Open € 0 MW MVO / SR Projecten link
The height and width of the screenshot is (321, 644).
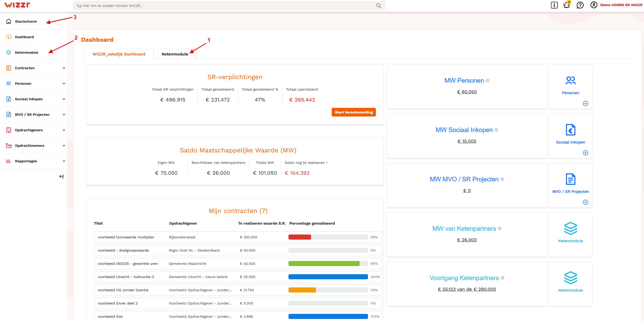click(x=467, y=191)
